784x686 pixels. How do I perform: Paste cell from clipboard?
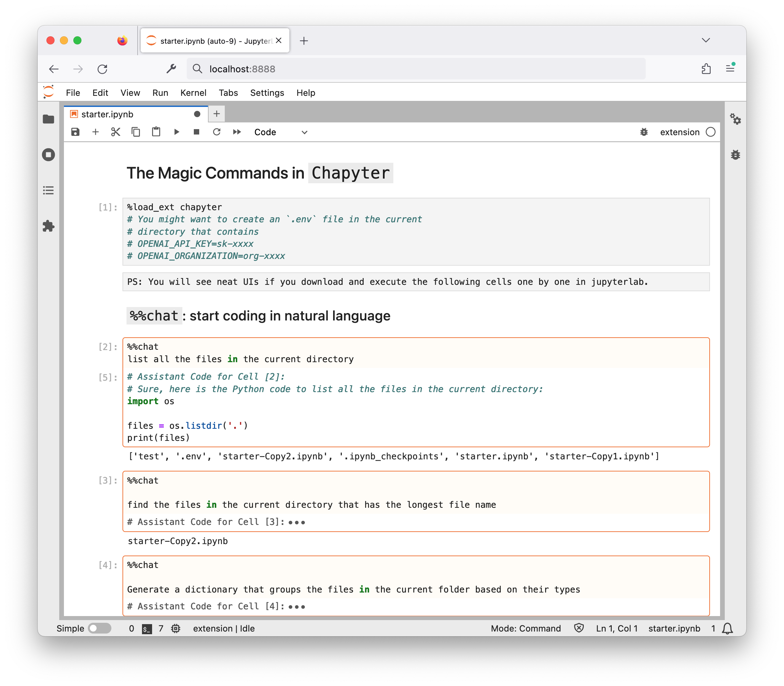156,132
